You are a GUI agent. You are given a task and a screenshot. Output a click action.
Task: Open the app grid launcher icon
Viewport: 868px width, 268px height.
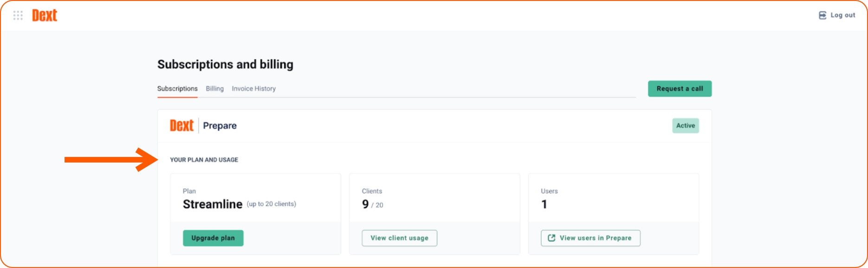pos(18,15)
